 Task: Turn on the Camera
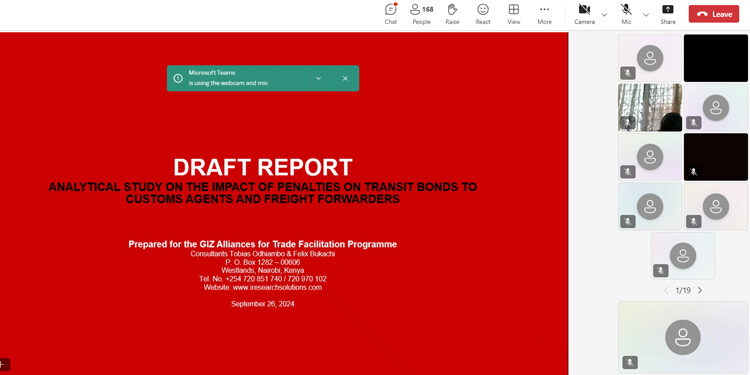pyautogui.click(x=584, y=14)
